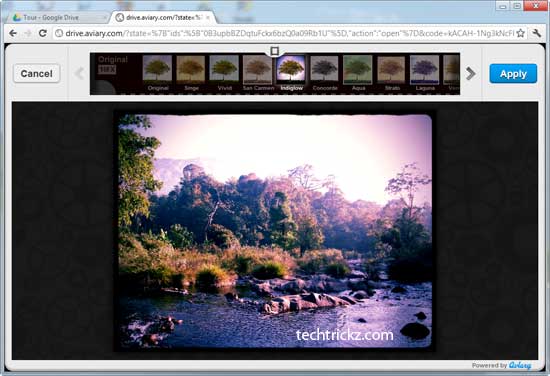Select the drive.aviary.com browser tab
Image resolution: width=550 pixels, height=376 pixels.
click(x=163, y=17)
